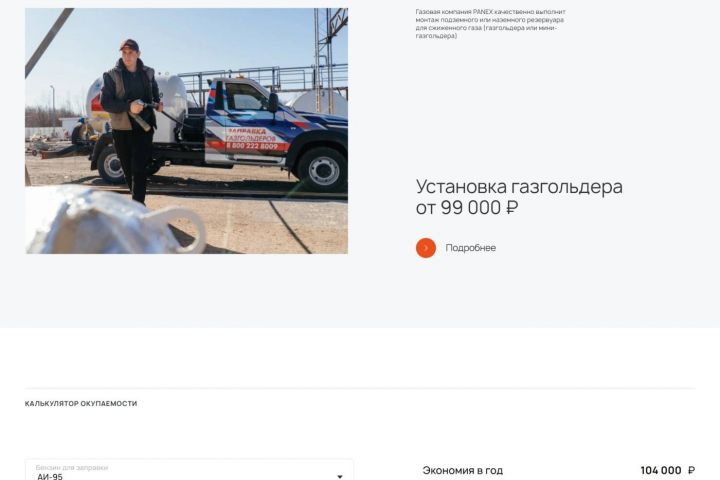The height and width of the screenshot is (480, 720).
Task: Expand the dropdown arrow in fuel selector
Action: [340, 476]
